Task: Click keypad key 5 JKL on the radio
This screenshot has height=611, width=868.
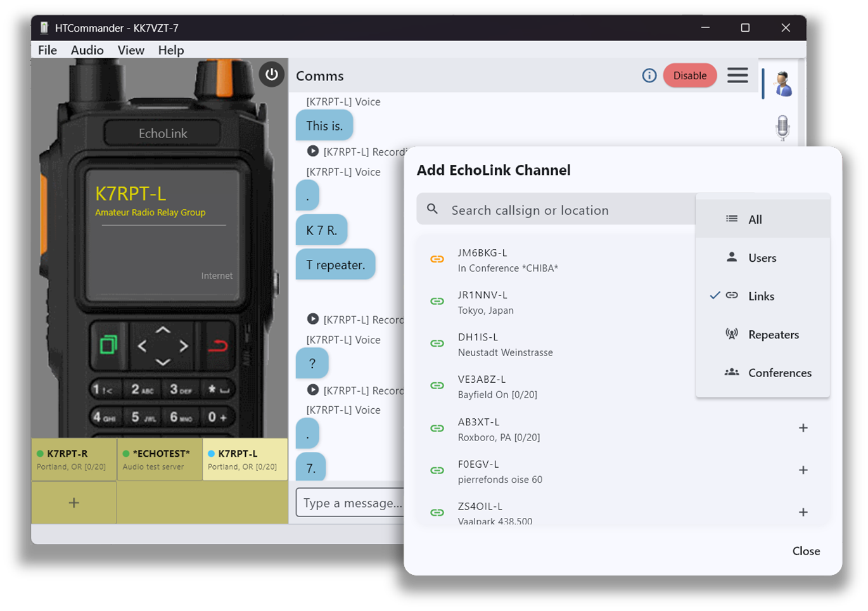Action: 143,417
